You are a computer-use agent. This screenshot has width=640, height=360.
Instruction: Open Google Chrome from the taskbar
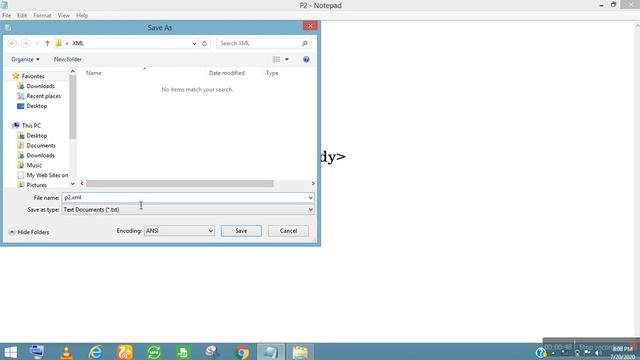[x=242, y=352]
